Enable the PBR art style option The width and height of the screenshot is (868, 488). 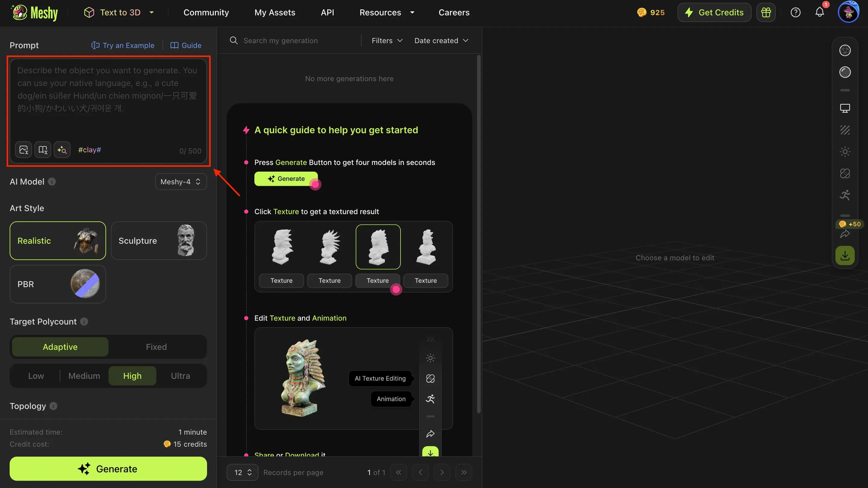[58, 284]
